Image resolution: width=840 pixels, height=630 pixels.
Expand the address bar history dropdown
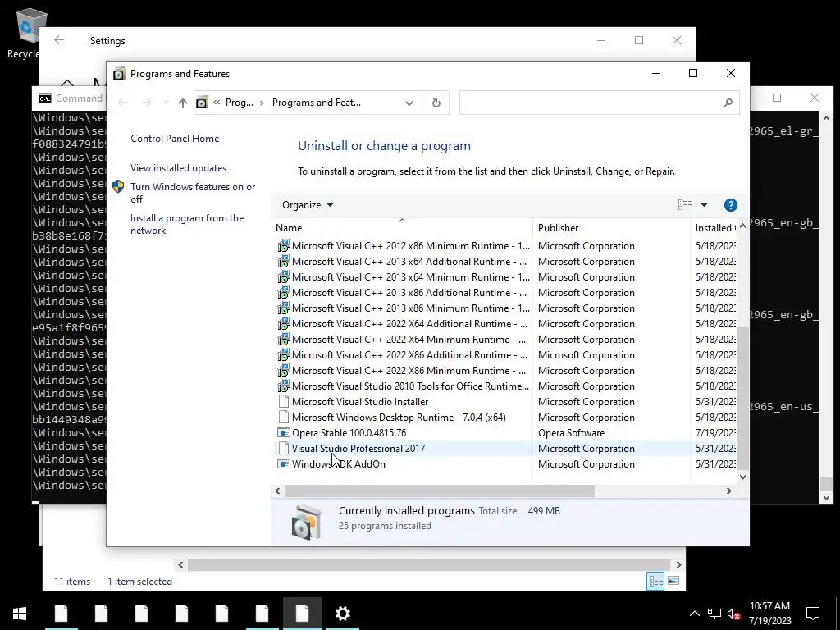coord(409,103)
